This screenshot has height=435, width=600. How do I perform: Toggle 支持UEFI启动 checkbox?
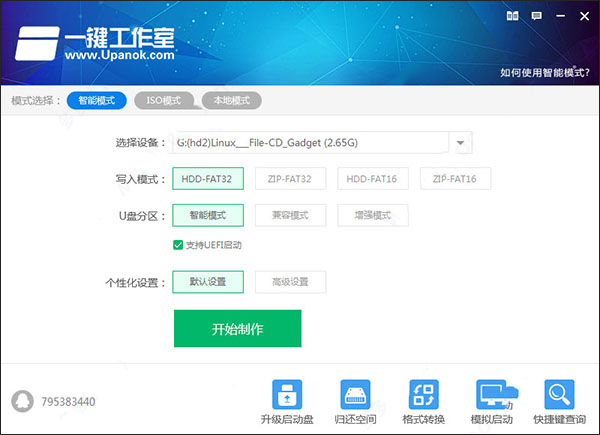[178, 245]
